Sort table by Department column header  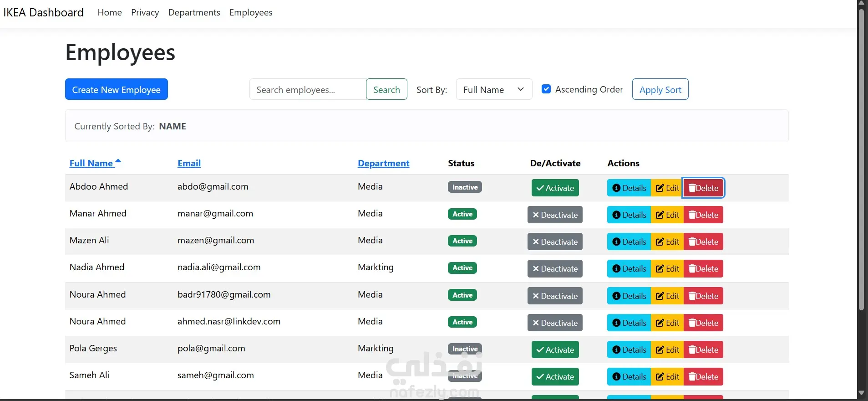tap(383, 163)
